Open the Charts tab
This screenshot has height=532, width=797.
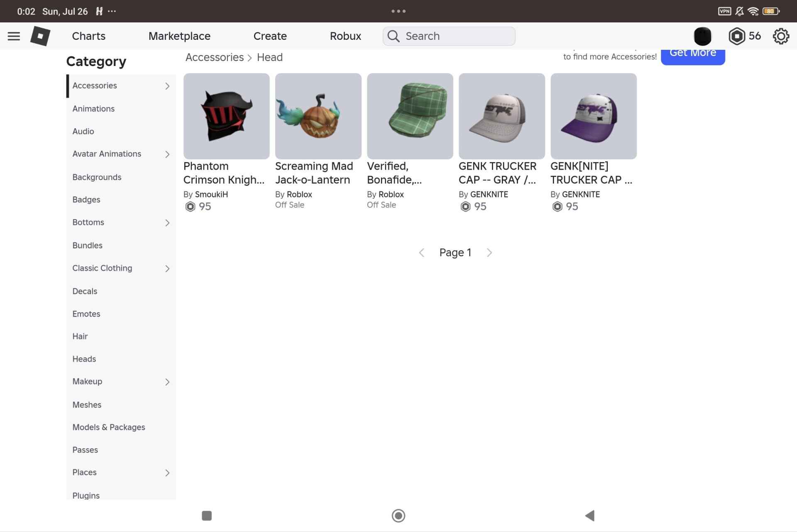tap(88, 36)
